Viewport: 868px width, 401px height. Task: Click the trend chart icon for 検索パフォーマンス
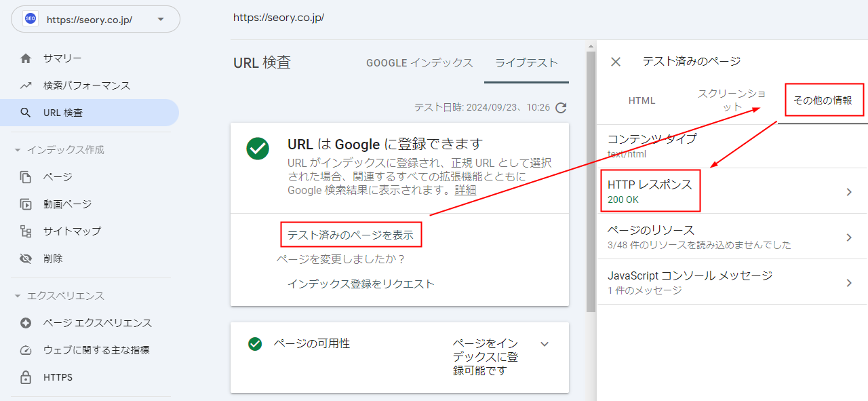pyautogui.click(x=26, y=85)
